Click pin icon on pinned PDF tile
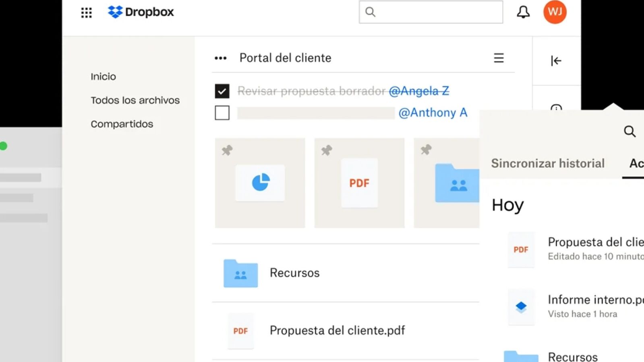Viewport: 644px width, 362px height. (327, 150)
